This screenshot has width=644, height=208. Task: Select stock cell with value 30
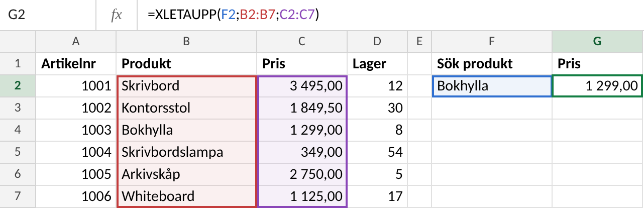377,108
